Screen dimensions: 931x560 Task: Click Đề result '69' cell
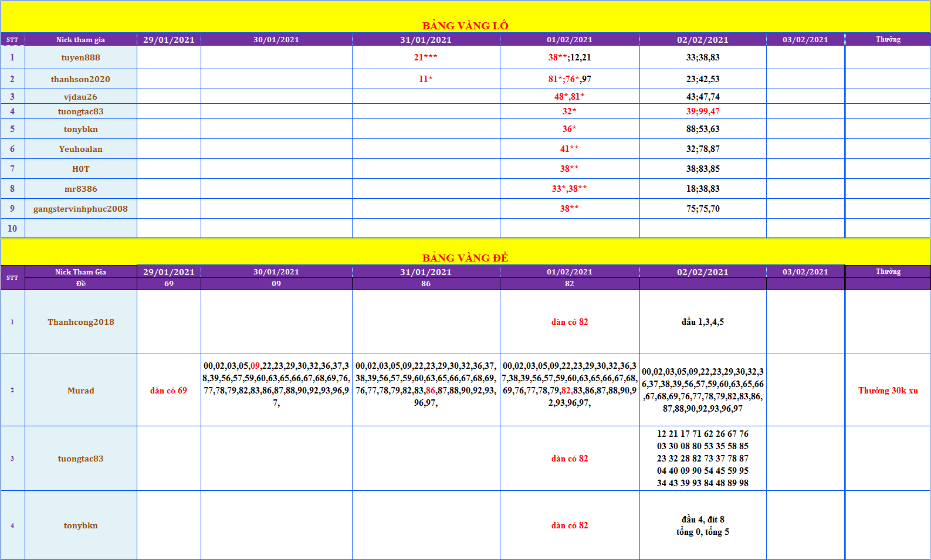point(169,284)
